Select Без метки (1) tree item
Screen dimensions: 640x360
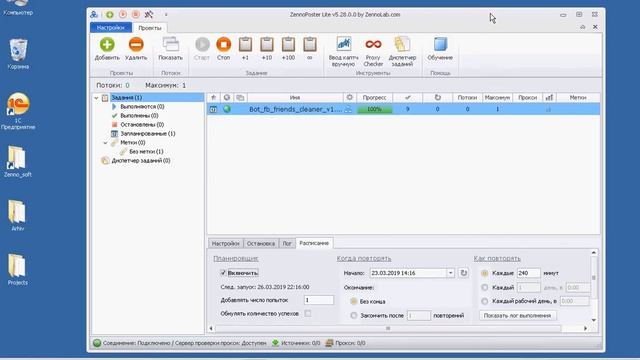(146, 151)
